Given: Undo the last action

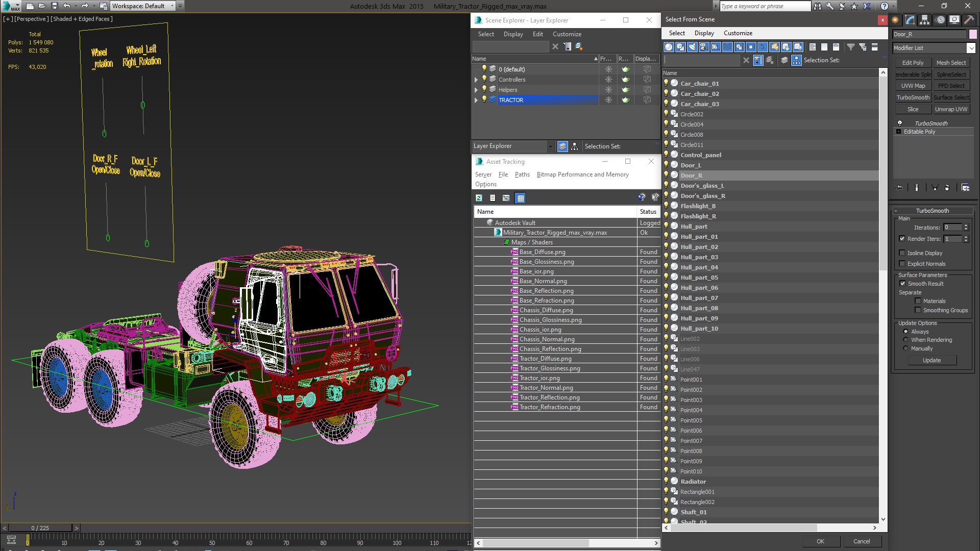Looking at the screenshot, I should point(66,6).
